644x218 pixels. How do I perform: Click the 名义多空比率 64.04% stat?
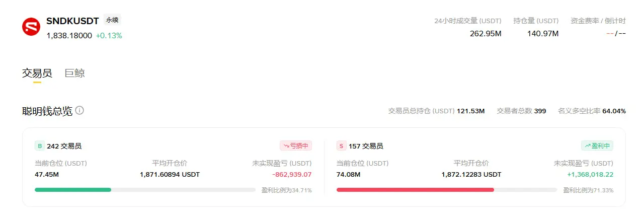[x=592, y=111]
